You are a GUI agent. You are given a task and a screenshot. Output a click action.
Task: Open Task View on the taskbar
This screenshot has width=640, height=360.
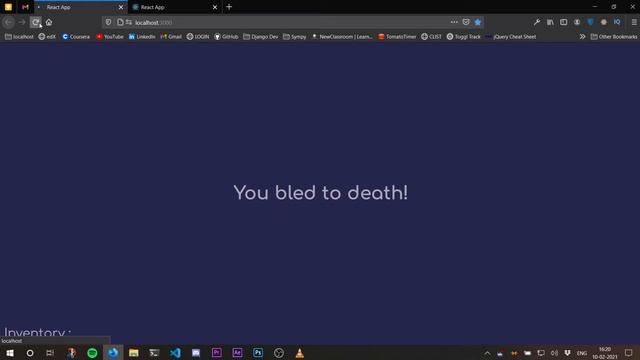coord(50,353)
